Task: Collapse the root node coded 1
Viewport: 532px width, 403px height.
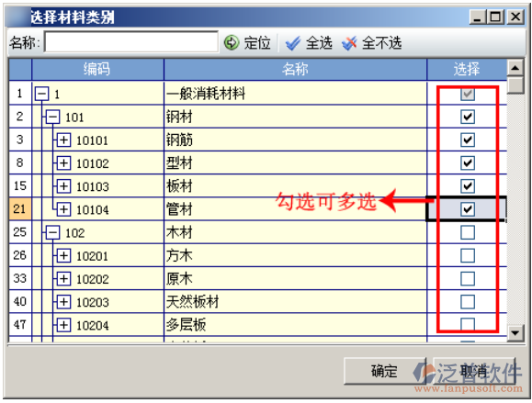Action: pyautogui.click(x=42, y=94)
